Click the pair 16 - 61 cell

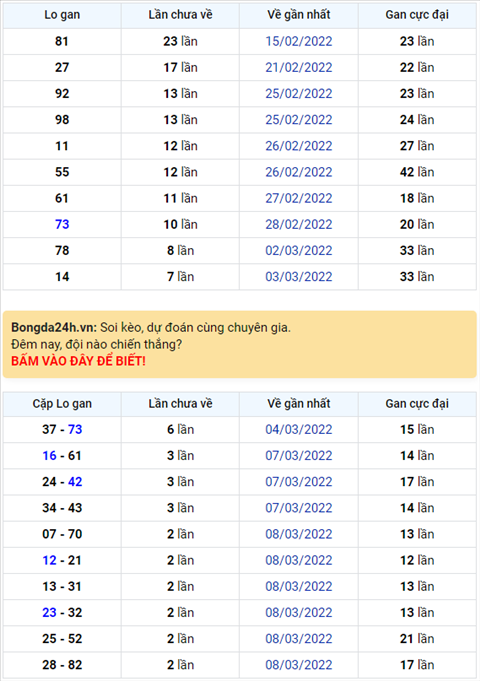[62, 456]
